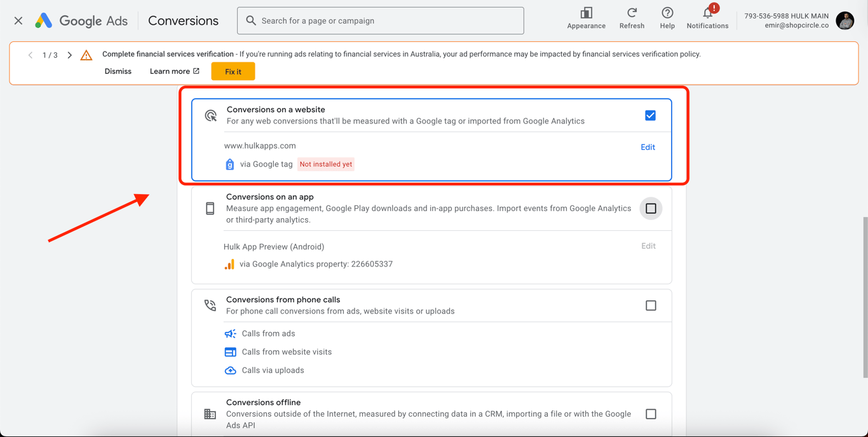
Task: Go to previous alert with left chevron
Action: pyautogui.click(x=31, y=55)
